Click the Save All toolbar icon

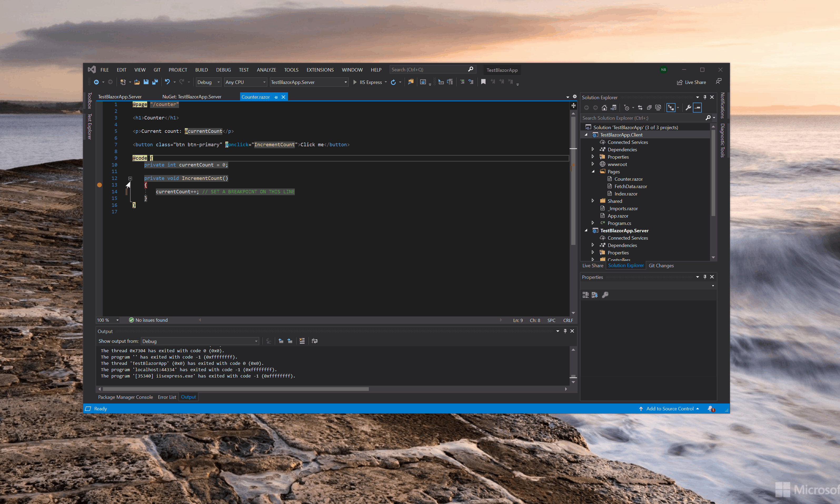(x=155, y=82)
